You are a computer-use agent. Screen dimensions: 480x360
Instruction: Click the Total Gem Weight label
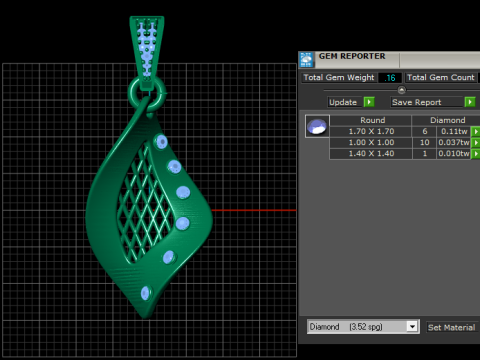[339, 78]
